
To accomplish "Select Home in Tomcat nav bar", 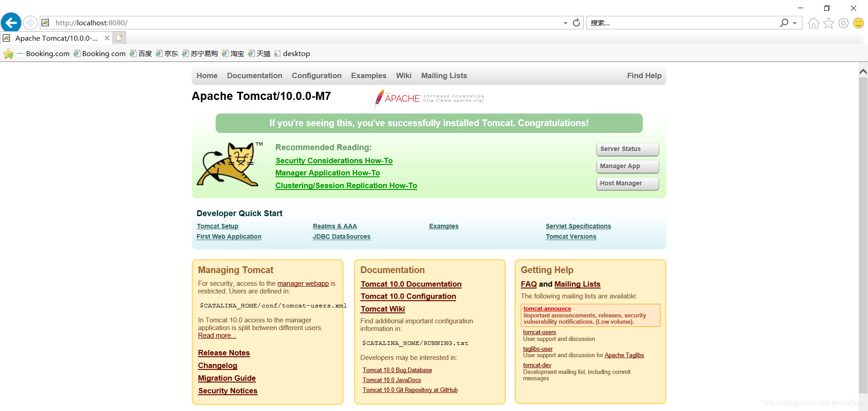I will [x=207, y=76].
